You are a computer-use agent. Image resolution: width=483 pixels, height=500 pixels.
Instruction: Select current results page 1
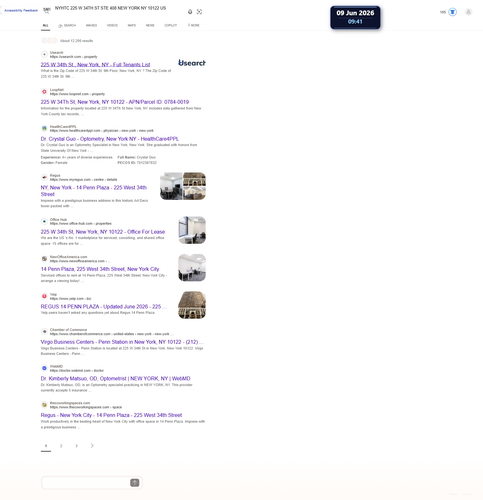click(46, 446)
